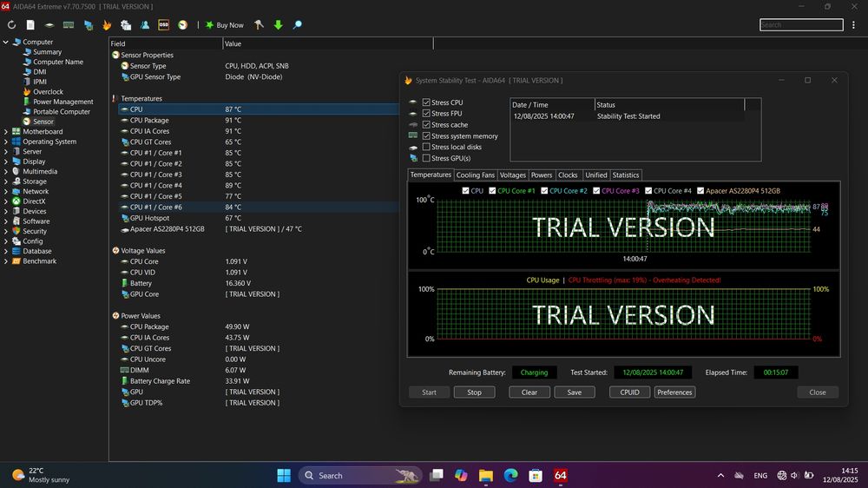Viewport: 868px width, 488px height.
Task: Disable the Stress FPU checkbox
Action: point(426,114)
